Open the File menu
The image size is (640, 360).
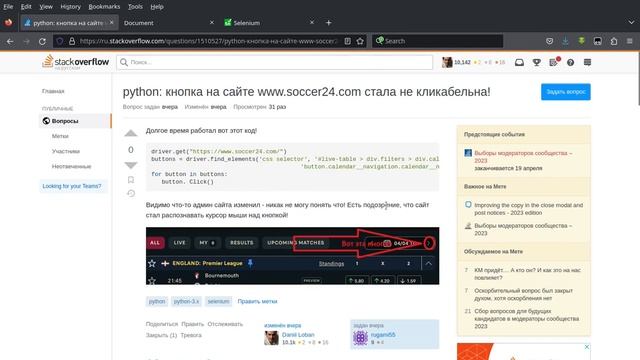point(8,7)
